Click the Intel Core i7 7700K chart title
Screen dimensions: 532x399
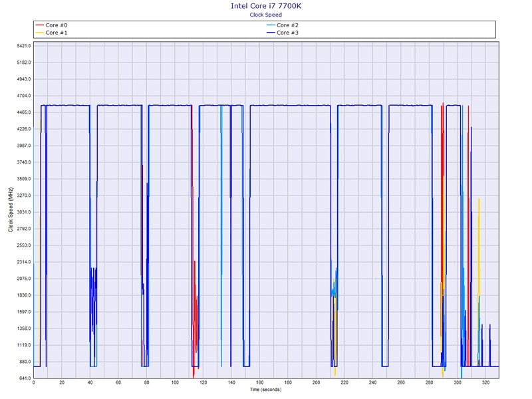click(x=265, y=6)
